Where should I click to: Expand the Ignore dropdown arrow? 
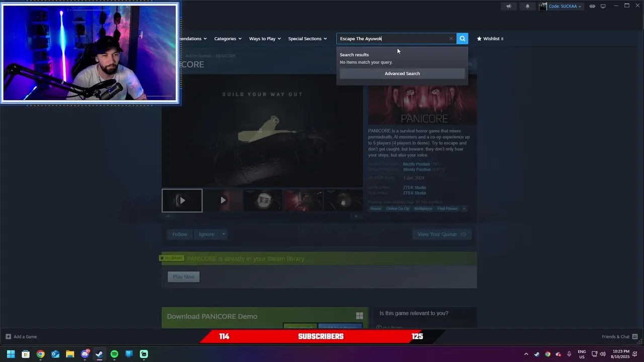[x=223, y=234]
